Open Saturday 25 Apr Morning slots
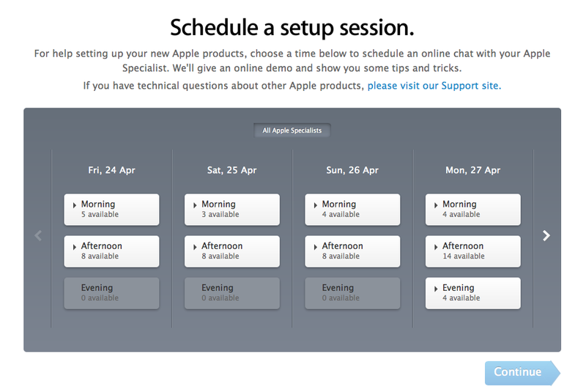586x392 pixels. (232, 210)
